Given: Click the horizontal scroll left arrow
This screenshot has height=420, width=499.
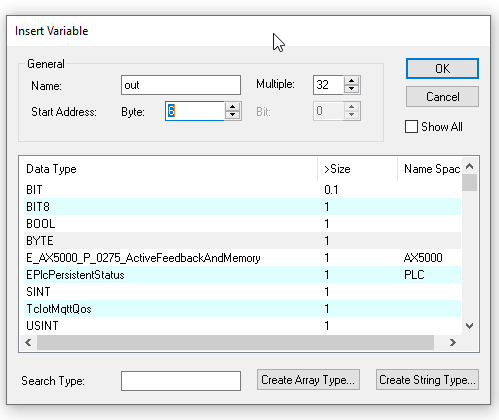Looking at the screenshot, I should click(28, 342).
